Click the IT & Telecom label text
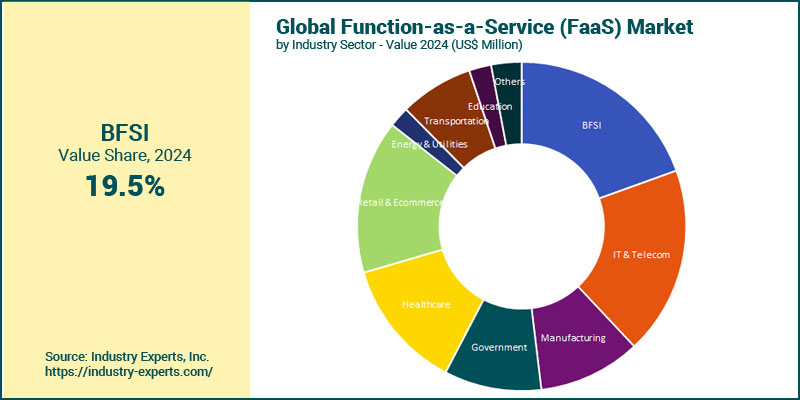 pyautogui.click(x=640, y=255)
